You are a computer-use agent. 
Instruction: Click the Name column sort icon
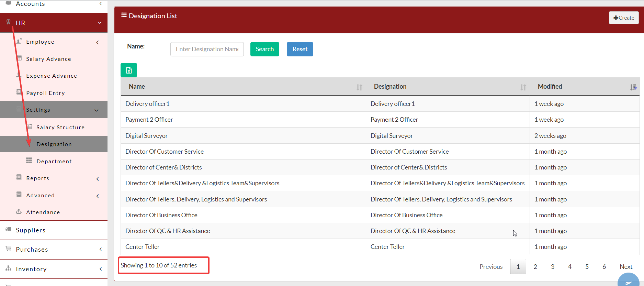click(x=359, y=87)
